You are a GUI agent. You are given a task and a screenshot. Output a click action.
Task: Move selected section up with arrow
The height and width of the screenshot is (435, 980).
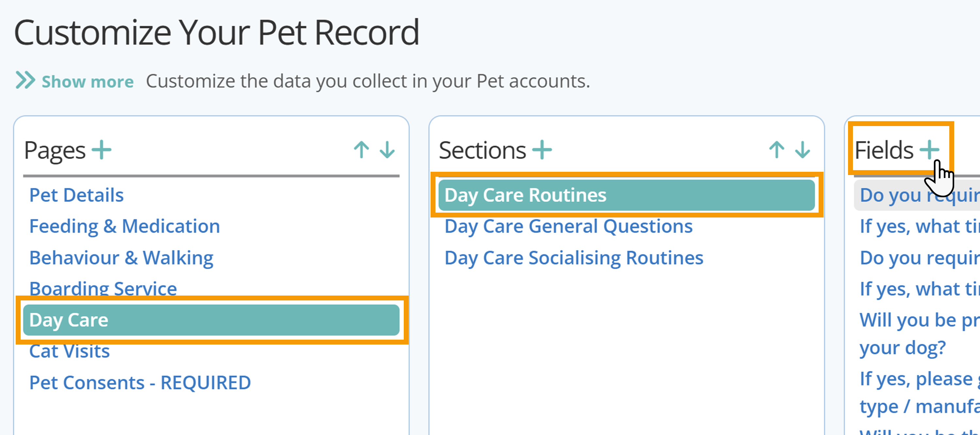(x=777, y=150)
